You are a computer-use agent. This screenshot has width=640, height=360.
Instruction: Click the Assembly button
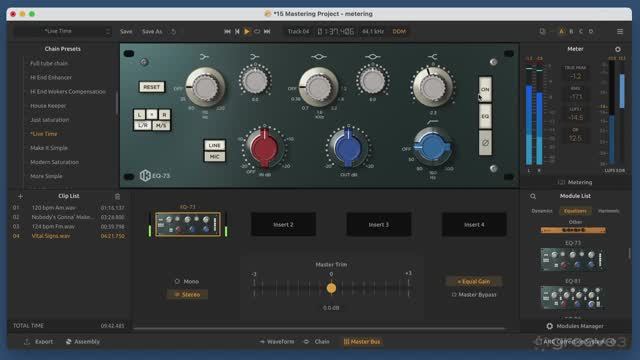83,342
